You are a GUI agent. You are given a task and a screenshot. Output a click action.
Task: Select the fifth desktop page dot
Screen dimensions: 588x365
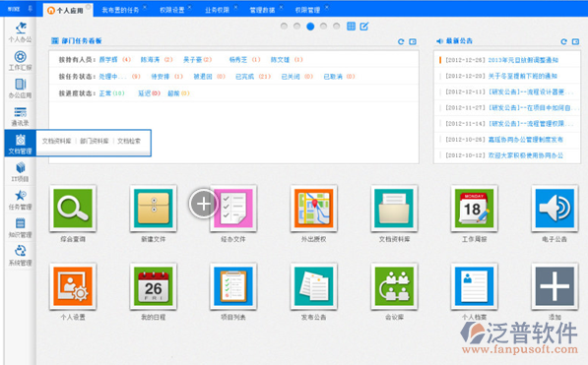pos(337,27)
